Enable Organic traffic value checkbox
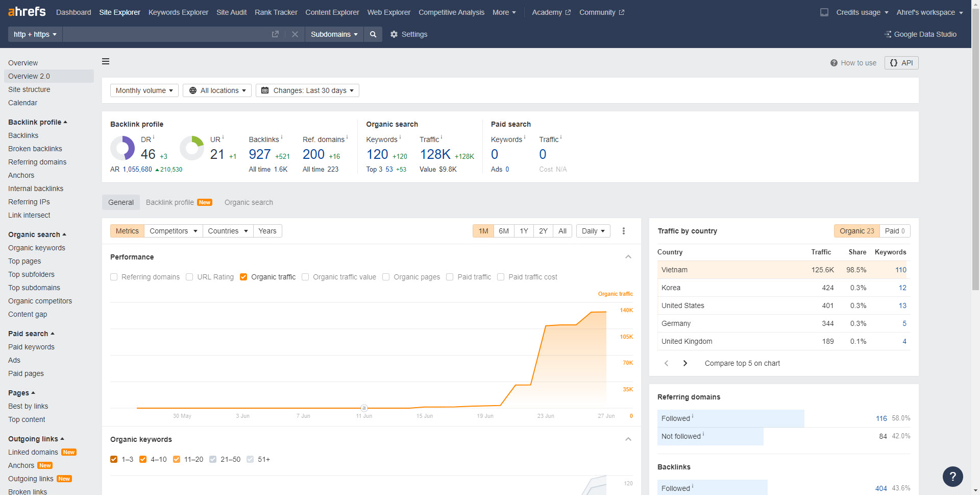This screenshot has width=980, height=495. point(305,277)
